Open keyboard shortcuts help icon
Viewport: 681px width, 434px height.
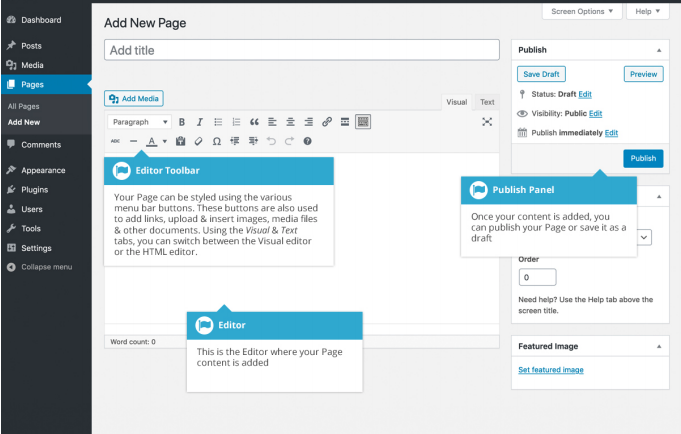point(307,141)
